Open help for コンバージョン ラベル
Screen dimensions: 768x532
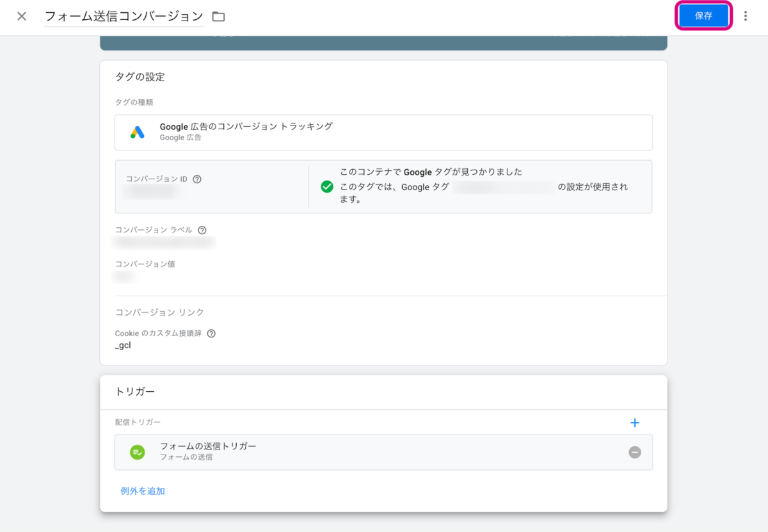(x=202, y=230)
